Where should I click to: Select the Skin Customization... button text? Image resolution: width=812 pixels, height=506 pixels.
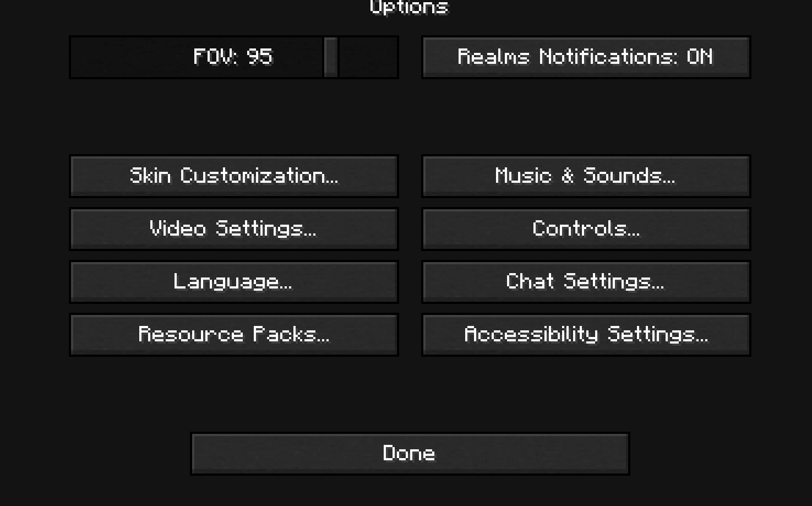(234, 176)
